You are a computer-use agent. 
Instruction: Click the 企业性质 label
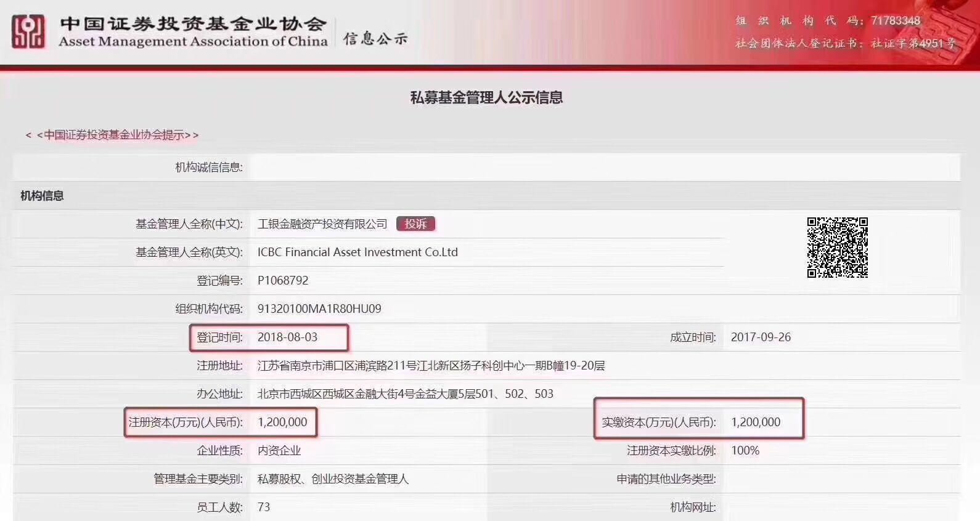tap(220, 450)
